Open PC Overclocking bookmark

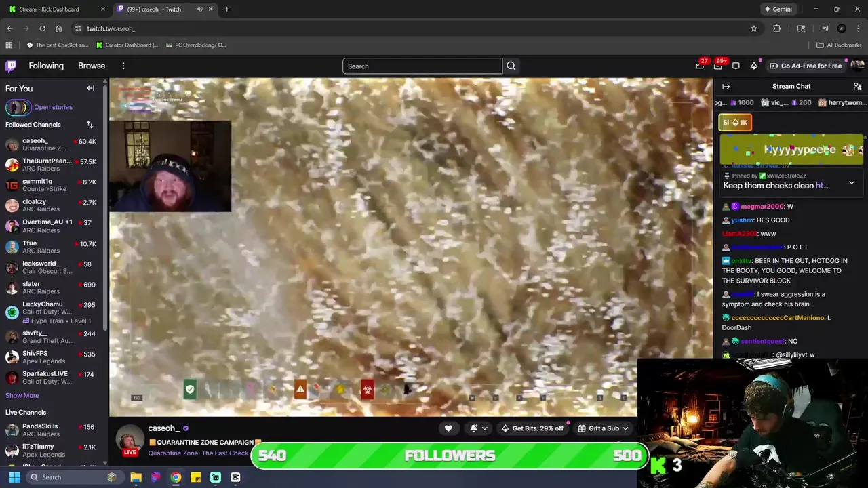pos(195,45)
